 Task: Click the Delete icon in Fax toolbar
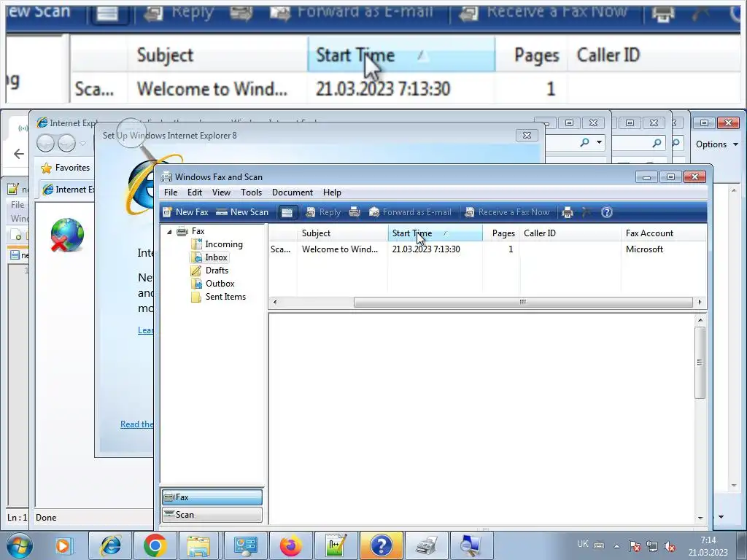coord(587,212)
